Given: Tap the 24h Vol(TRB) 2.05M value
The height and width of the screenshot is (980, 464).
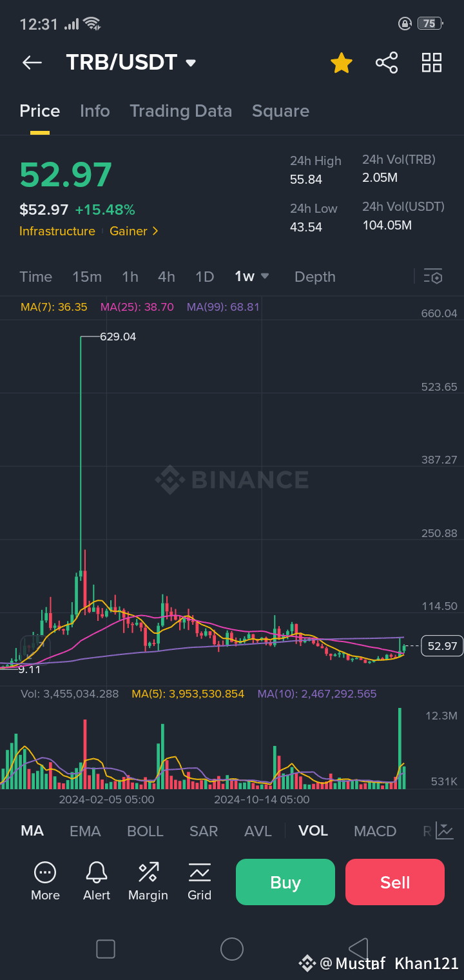Looking at the screenshot, I should 380,178.
